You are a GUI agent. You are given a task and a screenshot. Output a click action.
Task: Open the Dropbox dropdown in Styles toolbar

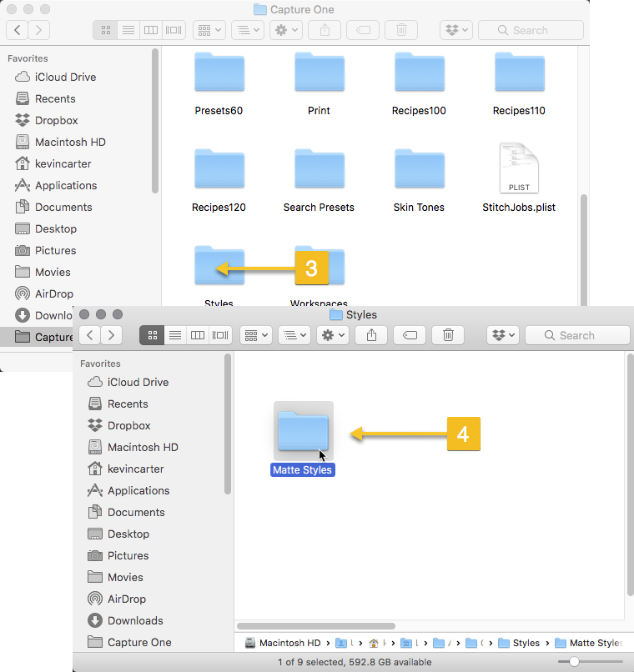(x=503, y=335)
